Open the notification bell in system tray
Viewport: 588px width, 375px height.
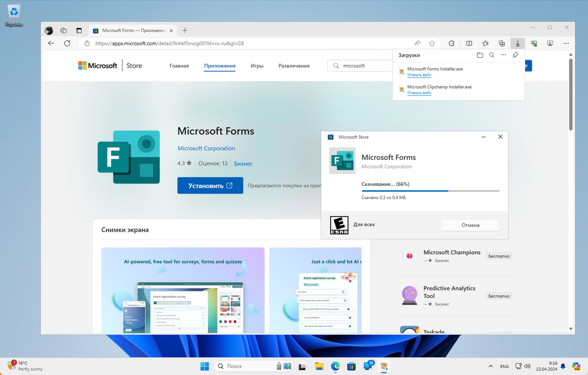point(563,366)
